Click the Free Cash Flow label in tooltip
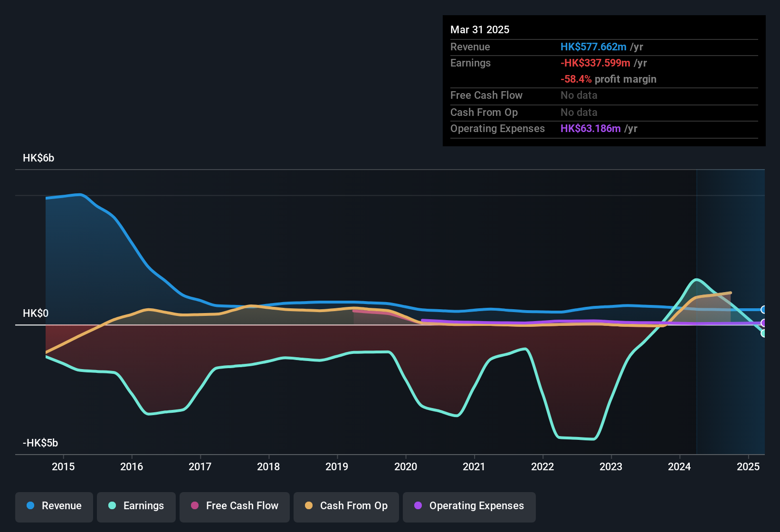Viewport: 780px width, 532px height. tap(486, 95)
